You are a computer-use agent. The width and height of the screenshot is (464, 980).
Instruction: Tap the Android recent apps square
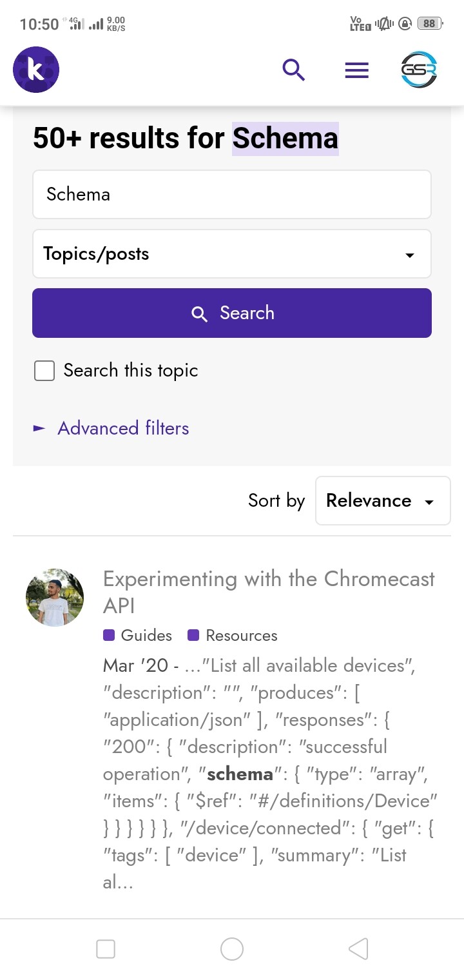click(106, 948)
